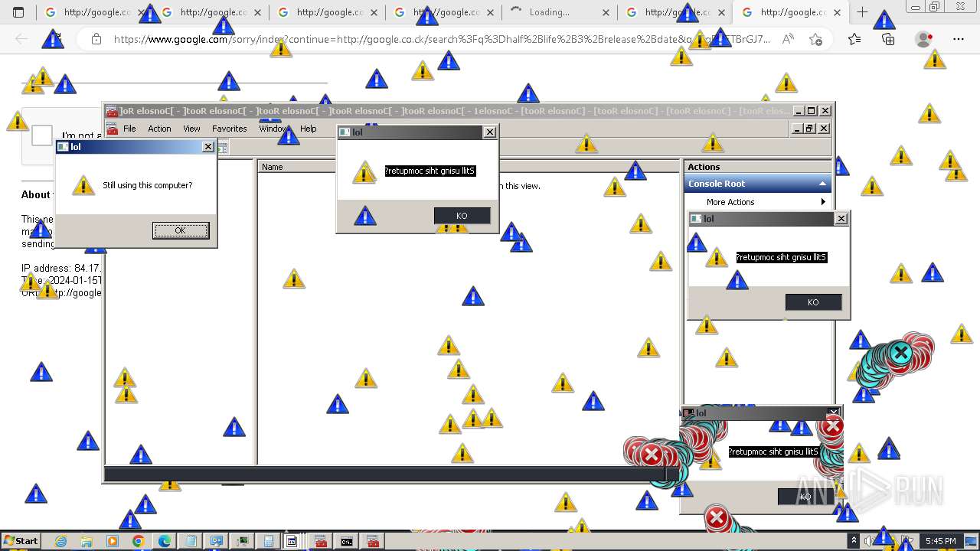980x551 pixels.
Task: Open File menu in console window
Action: (x=129, y=129)
